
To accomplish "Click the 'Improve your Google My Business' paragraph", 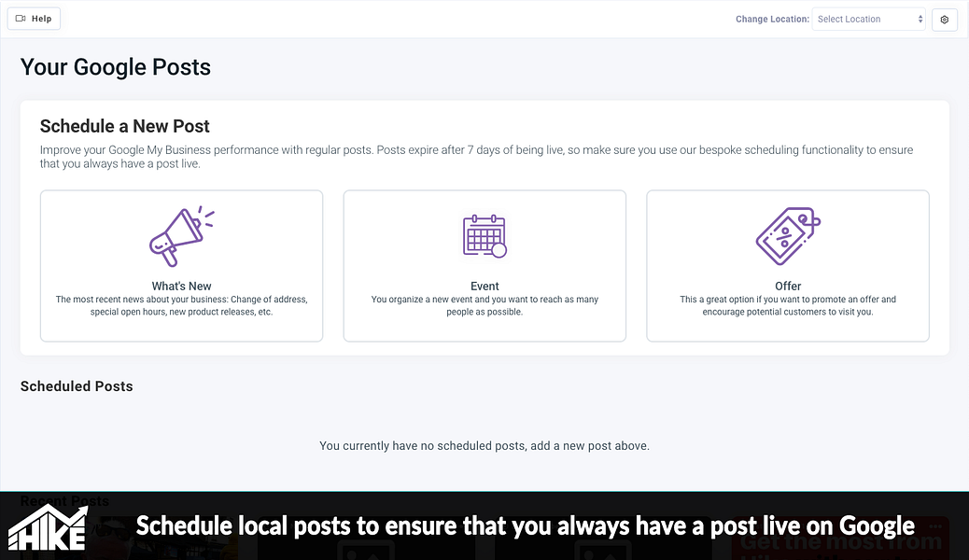I will (476, 157).
